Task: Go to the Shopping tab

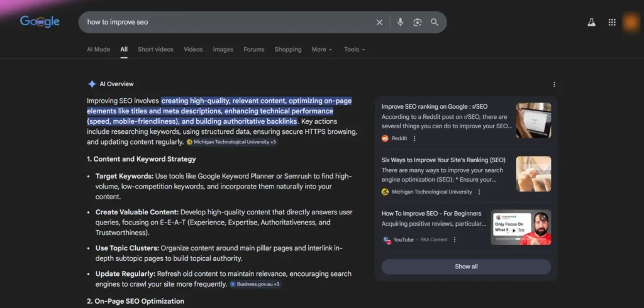Action: [x=288, y=49]
